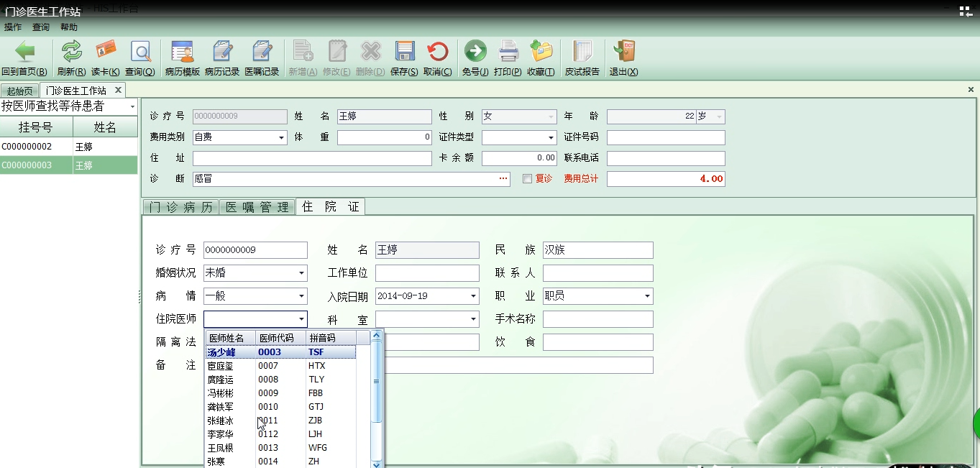Collapse the 住院医师 doctor dropdown arrow
The height and width of the screenshot is (468, 980).
coord(301,319)
